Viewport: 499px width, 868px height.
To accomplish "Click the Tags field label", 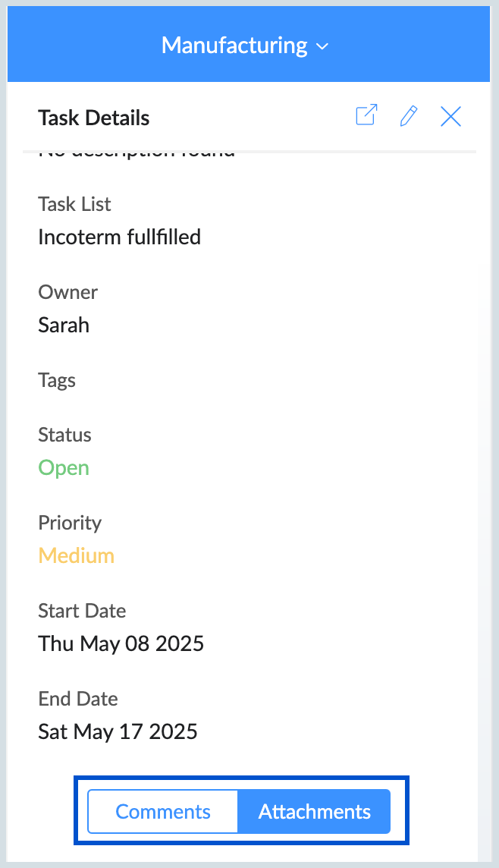I will pos(57,381).
